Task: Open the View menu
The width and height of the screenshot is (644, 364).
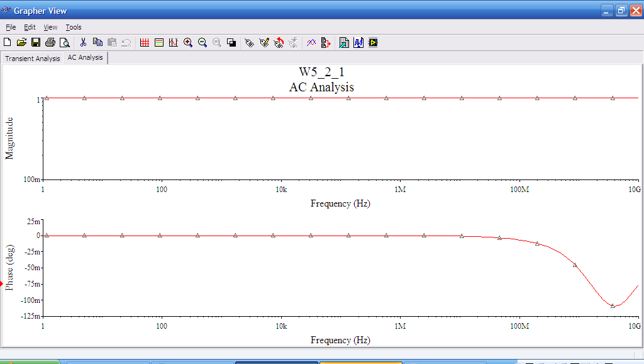Action: pyautogui.click(x=50, y=27)
